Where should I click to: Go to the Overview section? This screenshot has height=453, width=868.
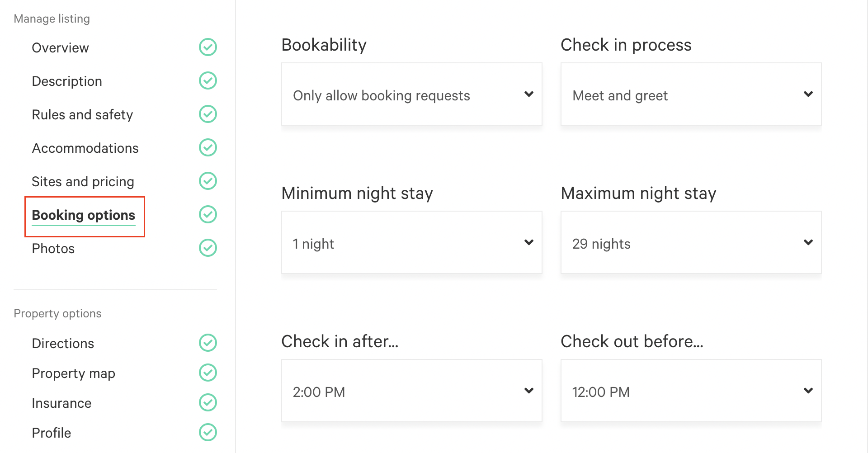pos(60,47)
